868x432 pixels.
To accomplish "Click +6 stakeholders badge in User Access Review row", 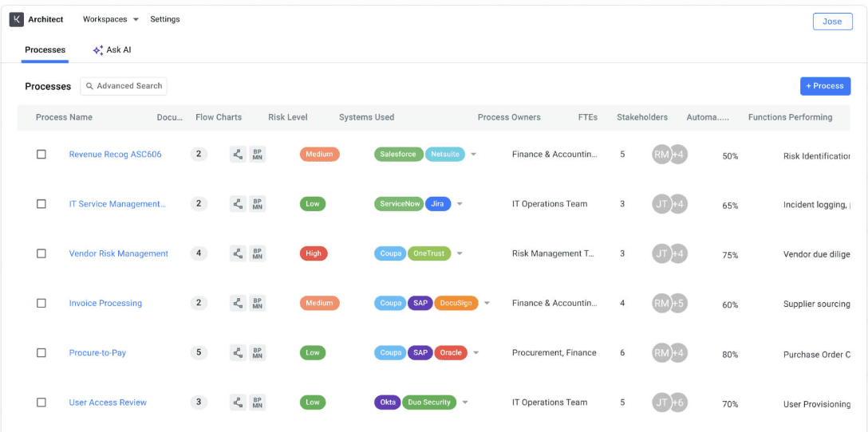I will click(x=679, y=403).
